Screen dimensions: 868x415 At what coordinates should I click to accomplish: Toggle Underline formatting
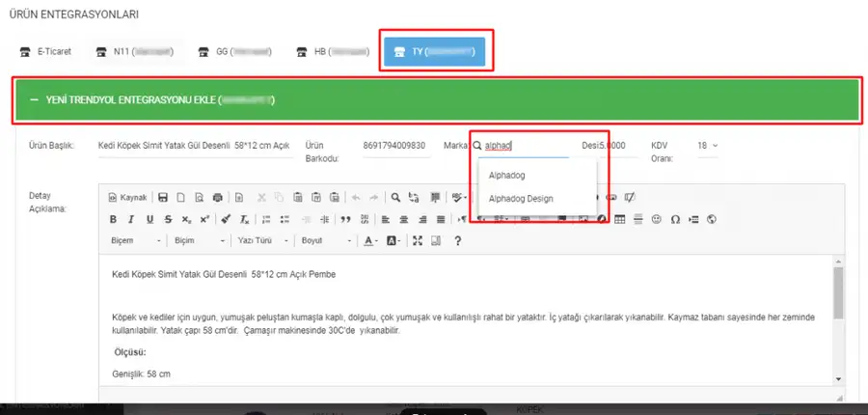[149, 219]
